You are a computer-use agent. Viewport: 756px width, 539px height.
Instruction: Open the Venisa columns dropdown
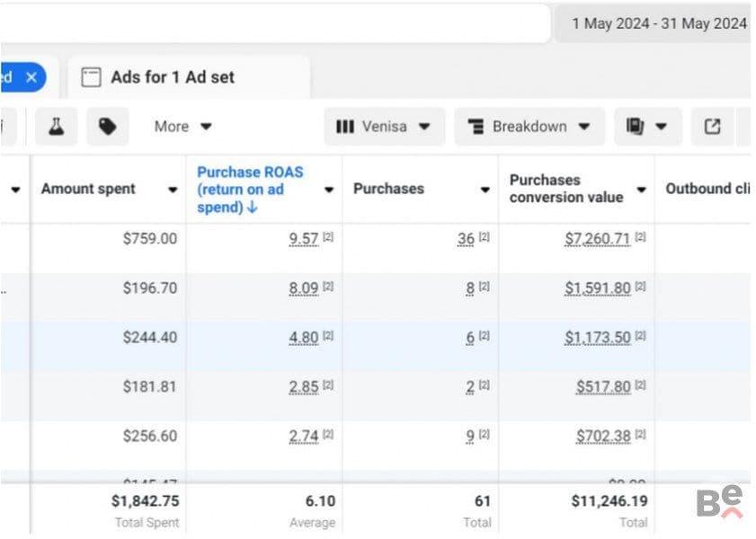pos(384,127)
